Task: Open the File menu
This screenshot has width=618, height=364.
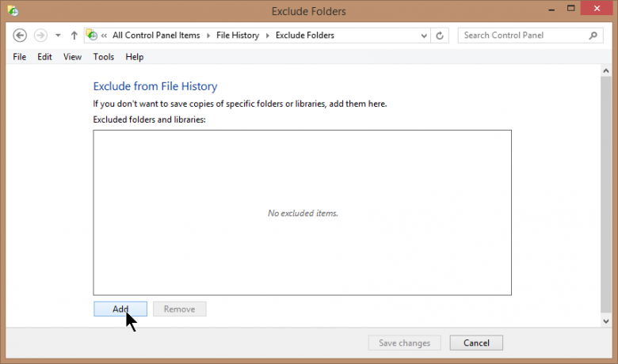Action: [x=19, y=57]
